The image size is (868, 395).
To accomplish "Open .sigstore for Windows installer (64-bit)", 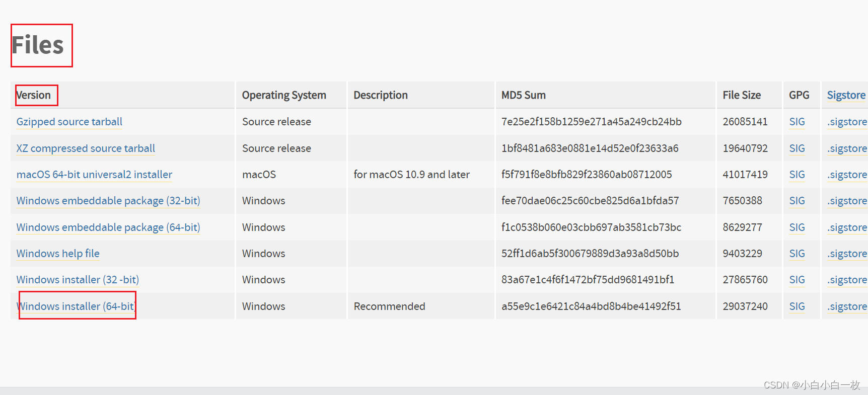I will tap(847, 306).
